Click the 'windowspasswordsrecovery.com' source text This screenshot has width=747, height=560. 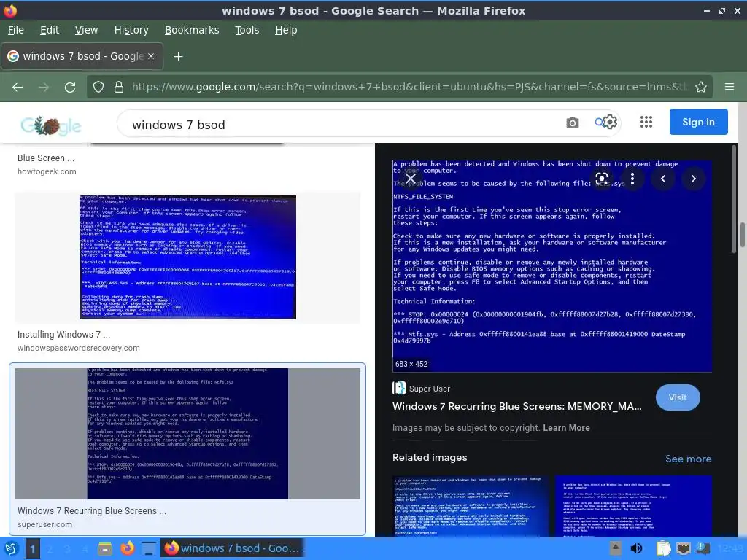point(79,348)
